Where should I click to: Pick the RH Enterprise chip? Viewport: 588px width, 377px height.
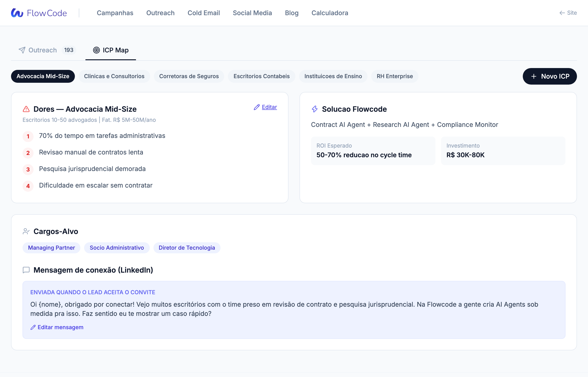[x=395, y=76]
